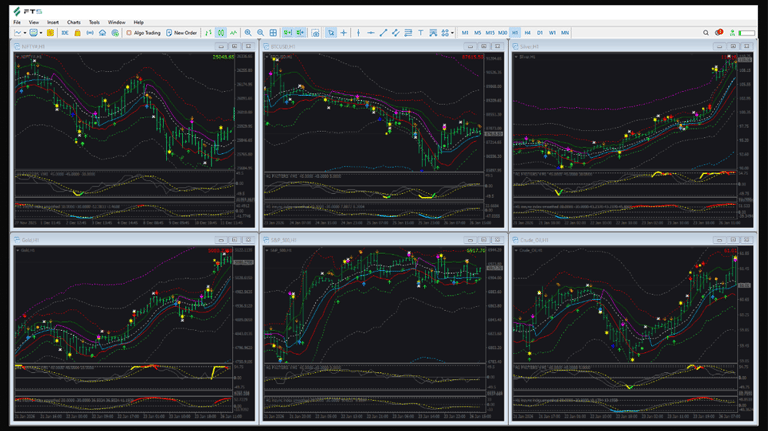This screenshot has height=431, width=768.
Task: Open the profiles toolbar icon
Action: click(33, 33)
